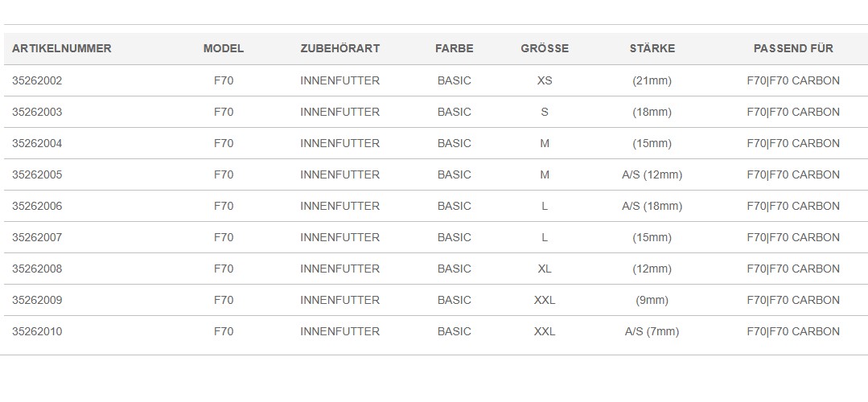Click the GRÖSSE column header
Viewport: 868px width, 402px height.
click(545, 49)
